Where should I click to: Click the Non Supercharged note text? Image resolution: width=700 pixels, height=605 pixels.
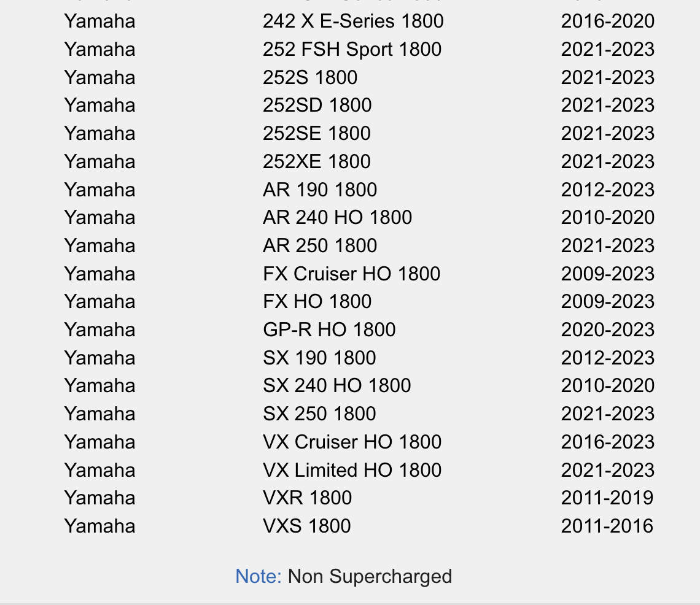370,577
